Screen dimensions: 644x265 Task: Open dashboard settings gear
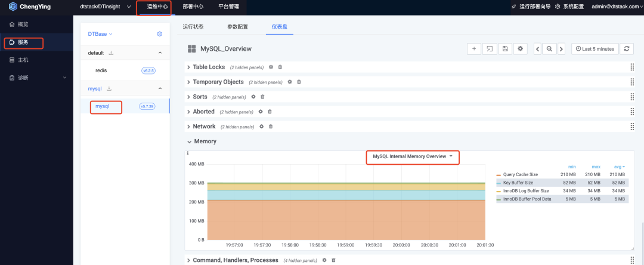point(520,48)
